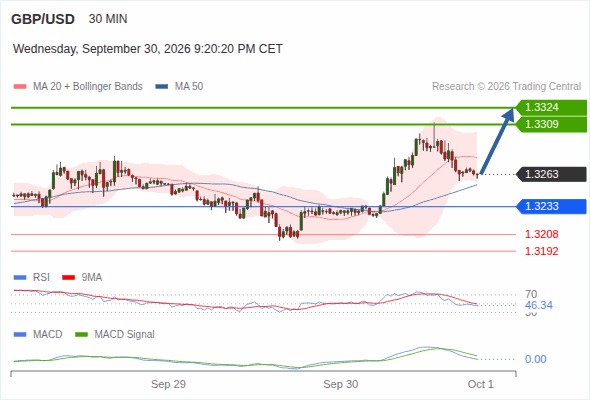590x400 pixels.
Task: Click the 1.3324 green resistance price tag
Action: coord(551,108)
